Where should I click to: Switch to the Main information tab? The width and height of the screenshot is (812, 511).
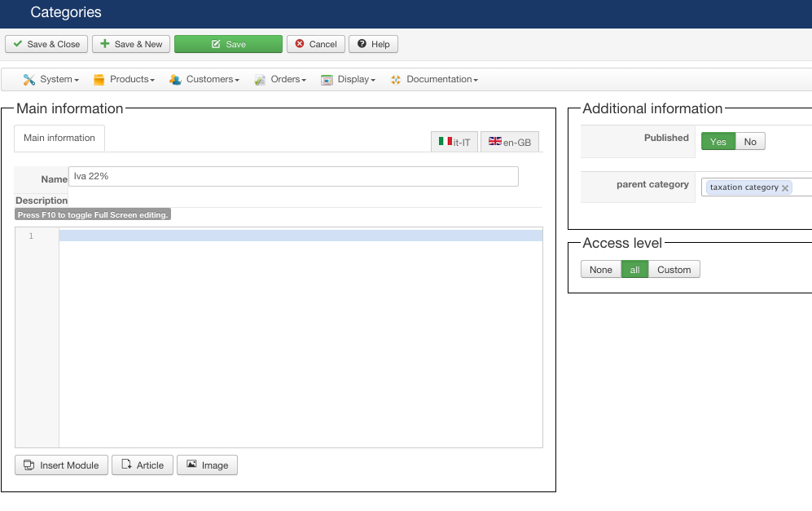click(x=59, y=138)
